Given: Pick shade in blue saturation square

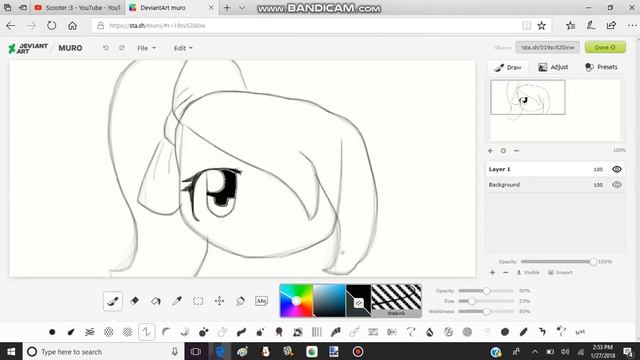Looking at the screenshot, I should 329,301.
